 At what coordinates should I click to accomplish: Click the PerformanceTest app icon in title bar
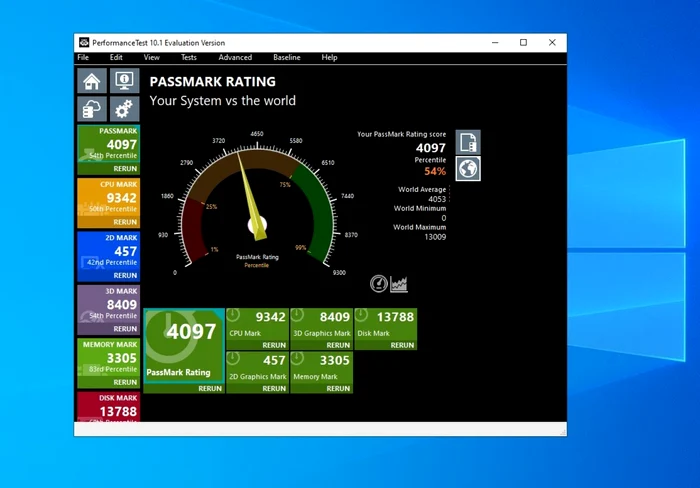[x=84, y=42]
